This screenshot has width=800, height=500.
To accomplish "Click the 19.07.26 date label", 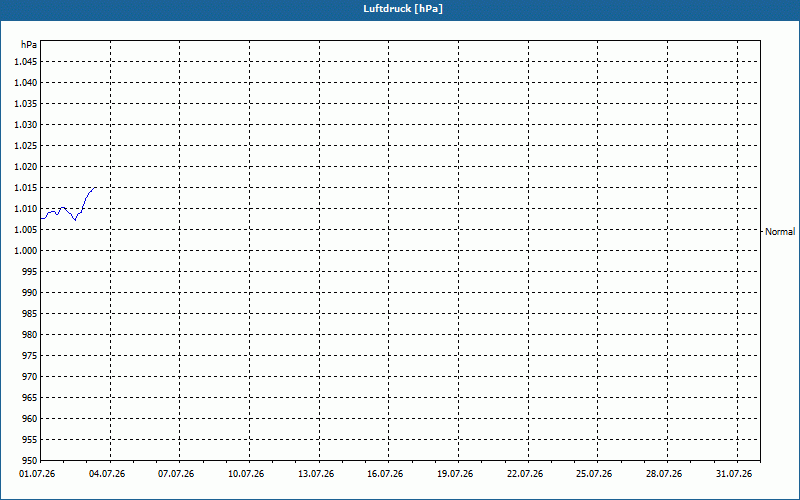I will tap(455, 474).
